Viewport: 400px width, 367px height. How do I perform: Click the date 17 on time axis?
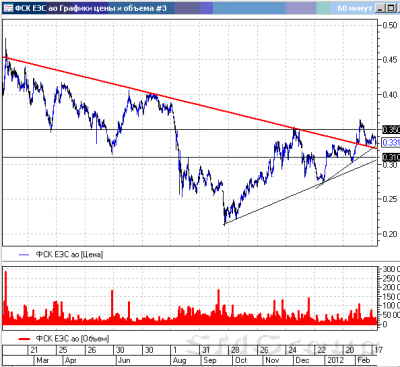[378, 350]
